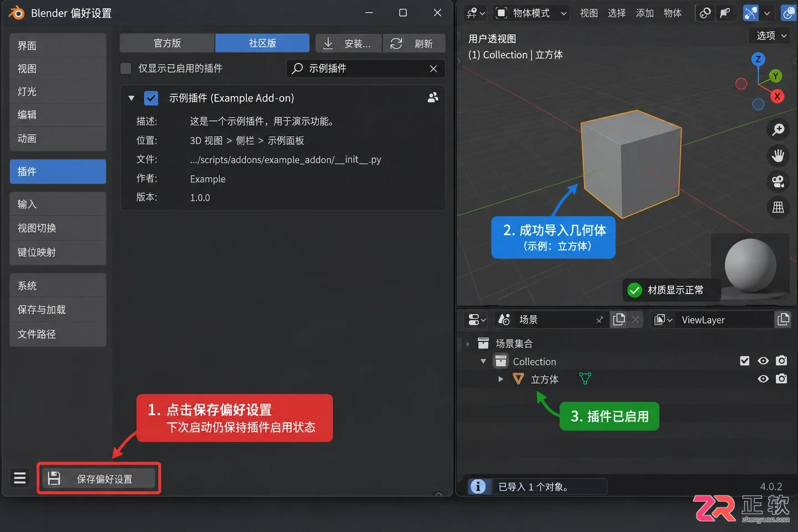Click the scene browse icon beside 场景

click(504, 320)
